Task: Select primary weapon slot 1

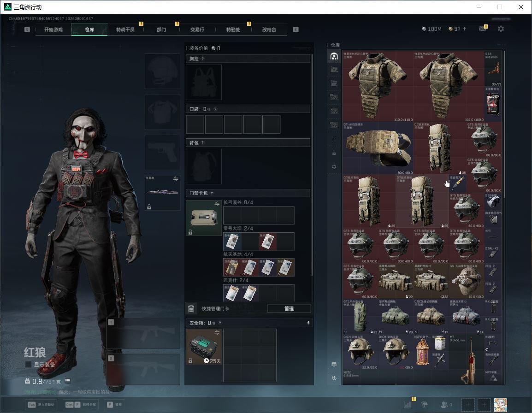Action: pos(143,333)
